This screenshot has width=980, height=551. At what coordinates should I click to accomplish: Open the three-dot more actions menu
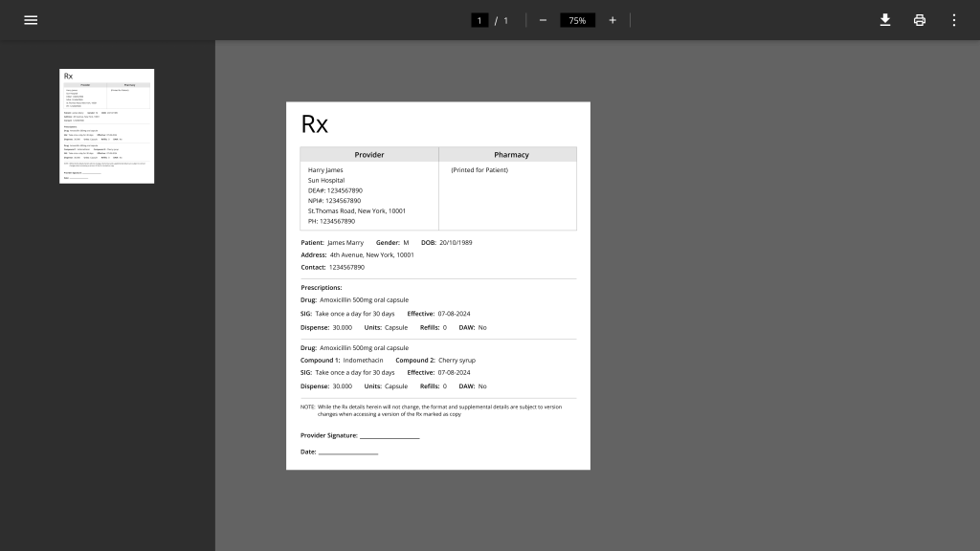click(x=953, y=20)
